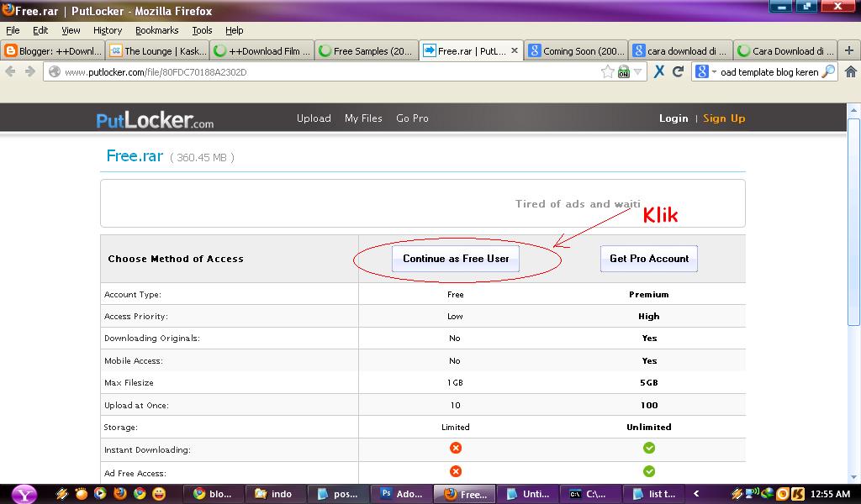This screenshot has height=504, width=861.
Task: Open the Go Pro link
Action: click(x=412, y=118)
